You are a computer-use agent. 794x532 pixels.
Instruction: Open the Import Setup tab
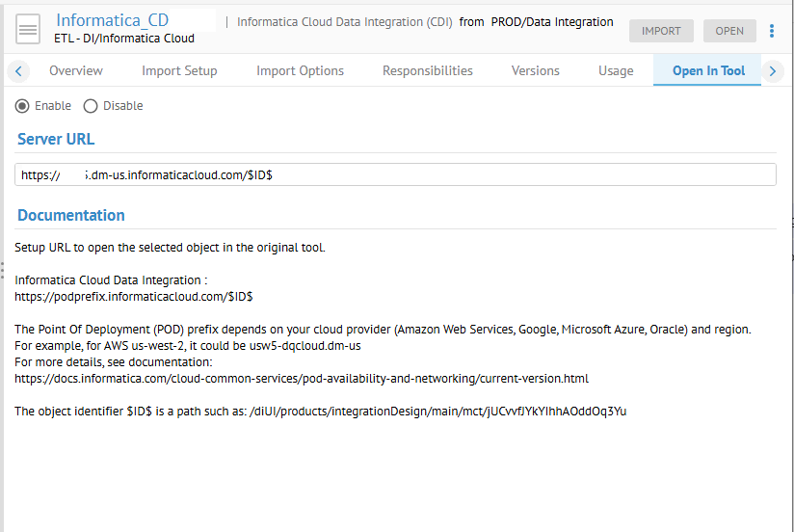(179, 70)
